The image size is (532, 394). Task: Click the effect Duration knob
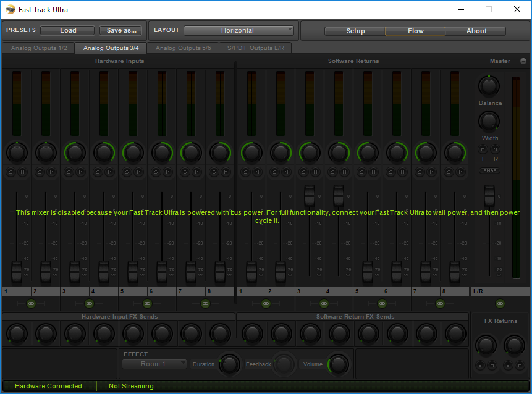coord(230,364)
